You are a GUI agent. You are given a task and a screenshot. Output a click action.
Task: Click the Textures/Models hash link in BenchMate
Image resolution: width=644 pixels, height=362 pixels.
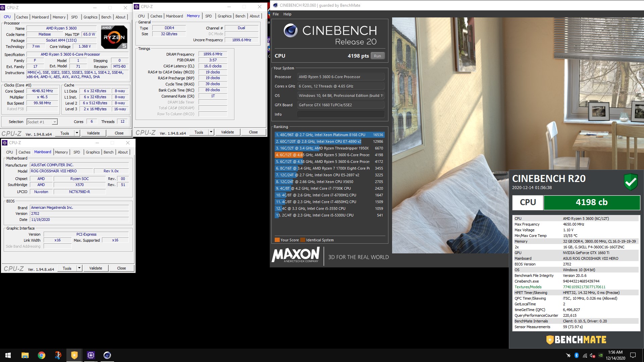pos(584,287)
